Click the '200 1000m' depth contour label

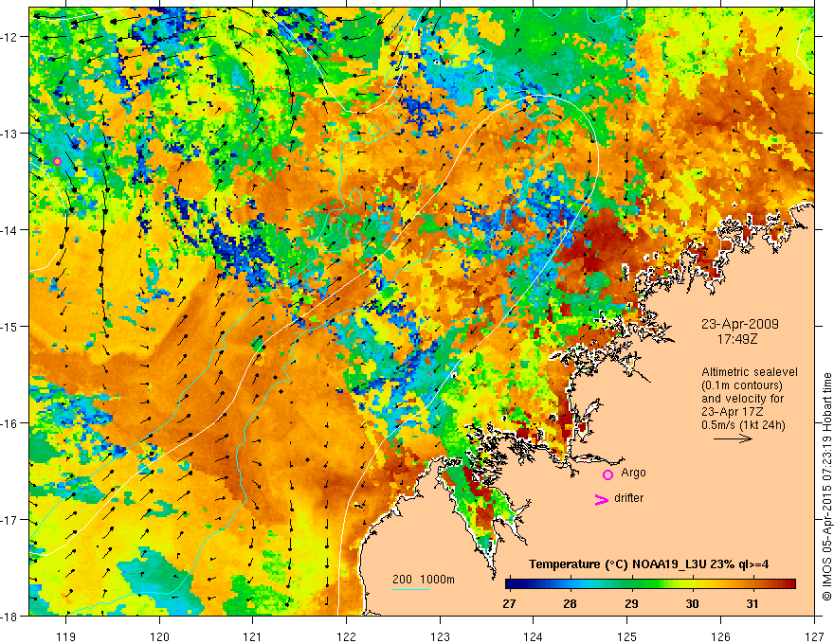click(x=424, y=580)
